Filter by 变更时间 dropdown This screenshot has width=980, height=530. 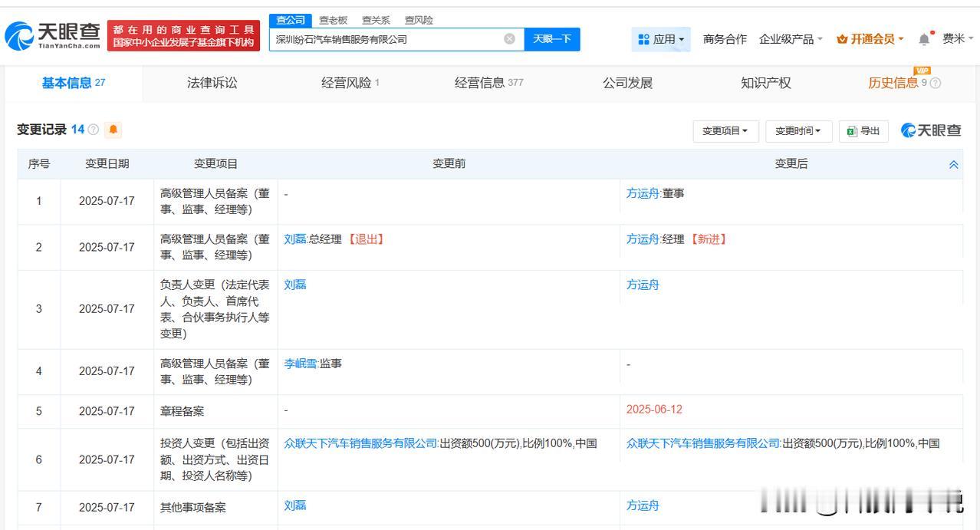[798, 131]
